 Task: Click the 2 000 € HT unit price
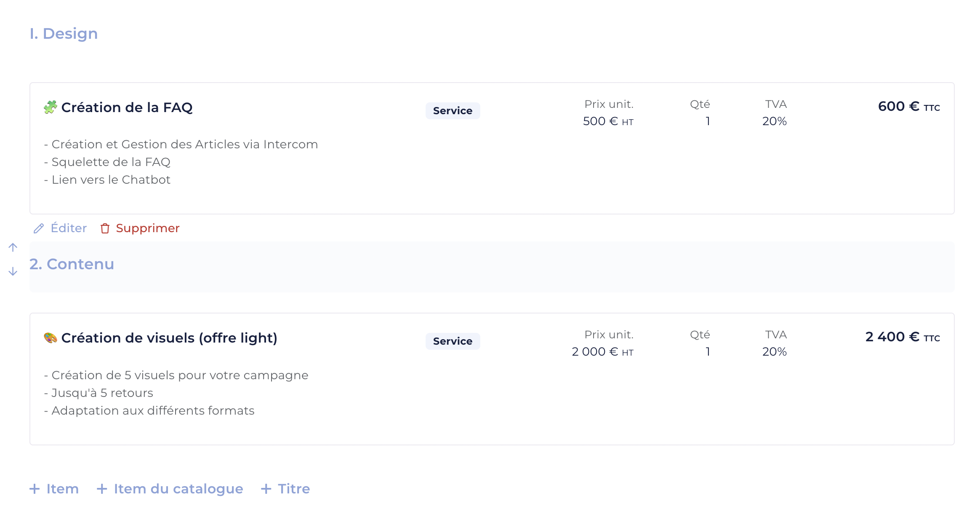tap(603, 352)
